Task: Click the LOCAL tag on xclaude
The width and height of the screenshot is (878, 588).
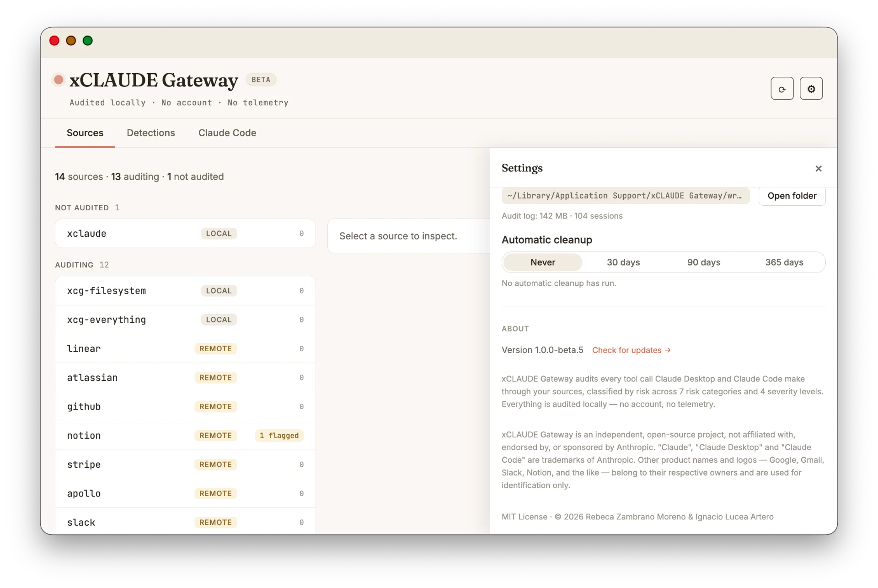Action: coord(219,234)
